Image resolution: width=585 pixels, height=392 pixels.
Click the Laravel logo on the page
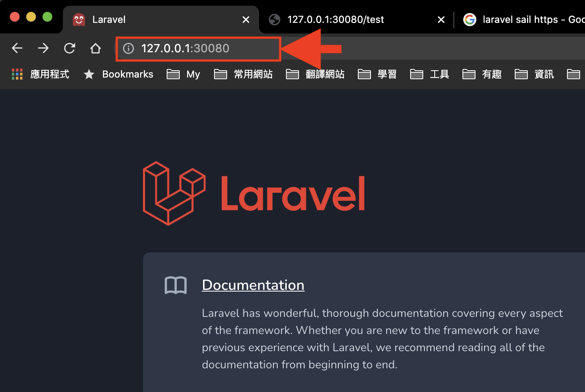click(x=254, y=193)
